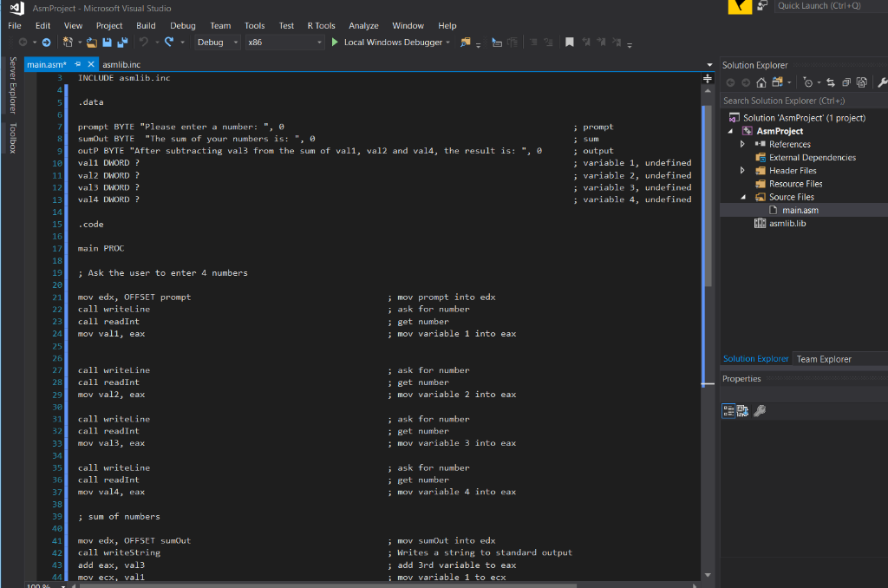Viewport: 888px width, 588px height.
Task: Click the New Project toolbar icon
Action: pos(68,42)
